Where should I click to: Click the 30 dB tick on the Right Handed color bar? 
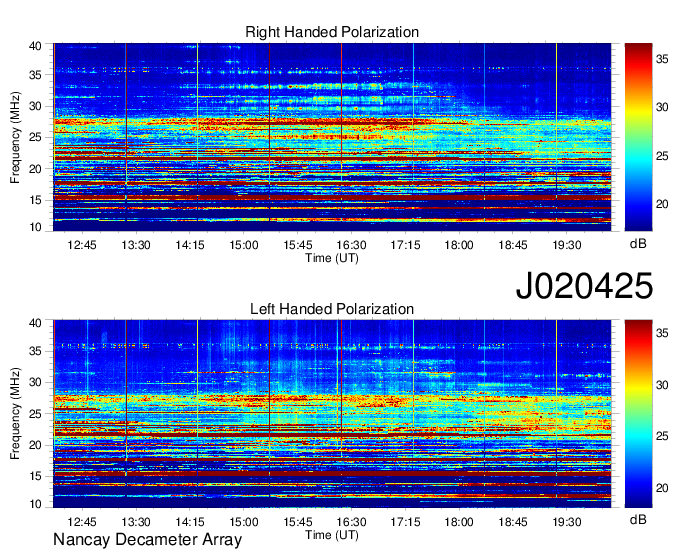pyautogui.click(x=662, y=107)
